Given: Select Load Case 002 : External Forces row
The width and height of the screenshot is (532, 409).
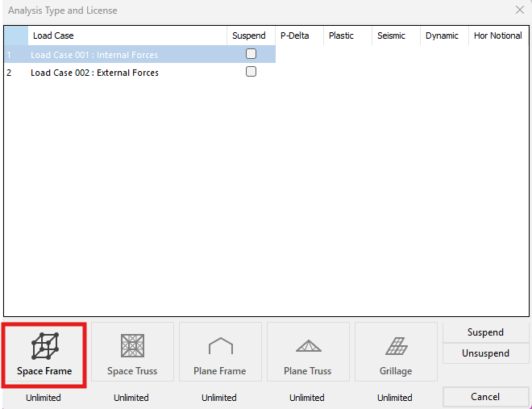Looking at the screenshot, I should point(94,73).
